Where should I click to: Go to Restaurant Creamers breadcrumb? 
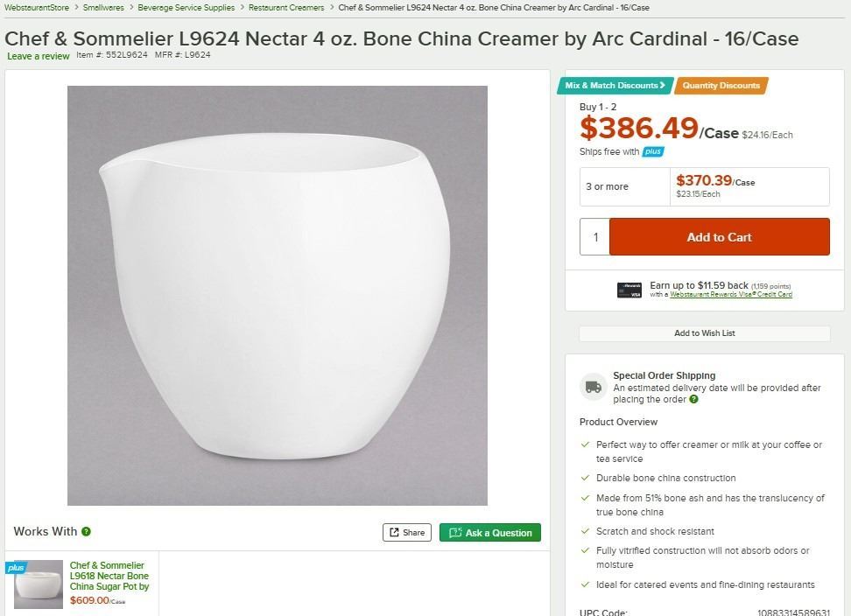click(x=286, y=8)
